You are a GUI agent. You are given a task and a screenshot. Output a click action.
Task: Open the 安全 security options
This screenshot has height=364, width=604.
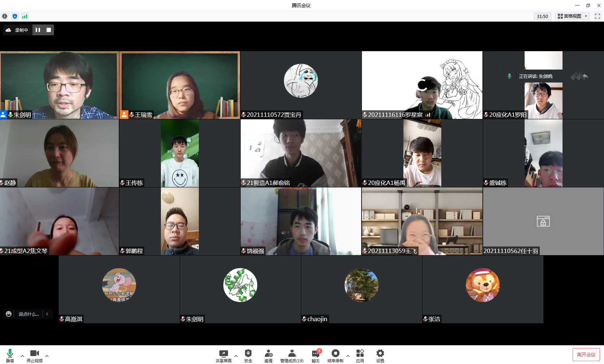click(248, 355)
